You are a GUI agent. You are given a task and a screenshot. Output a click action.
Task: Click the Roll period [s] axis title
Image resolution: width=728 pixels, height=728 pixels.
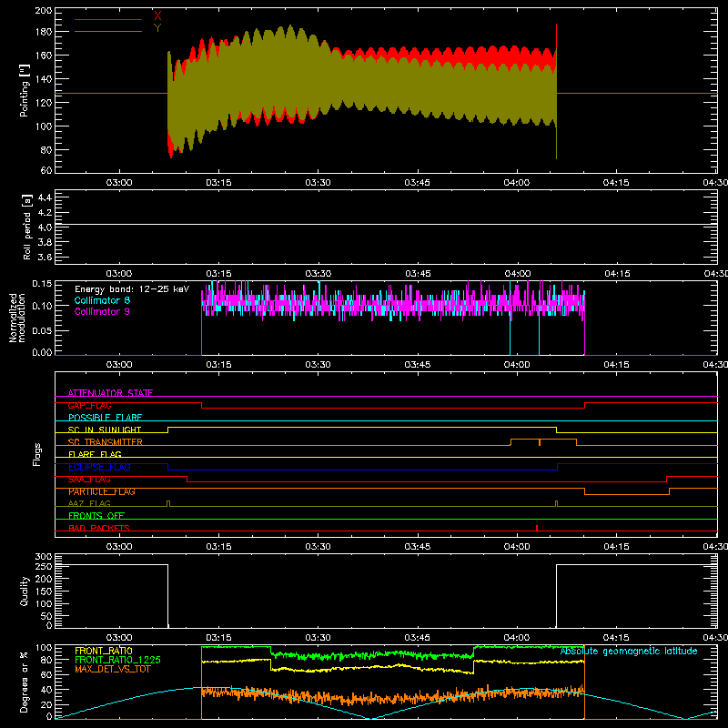[x=26, y=227]
